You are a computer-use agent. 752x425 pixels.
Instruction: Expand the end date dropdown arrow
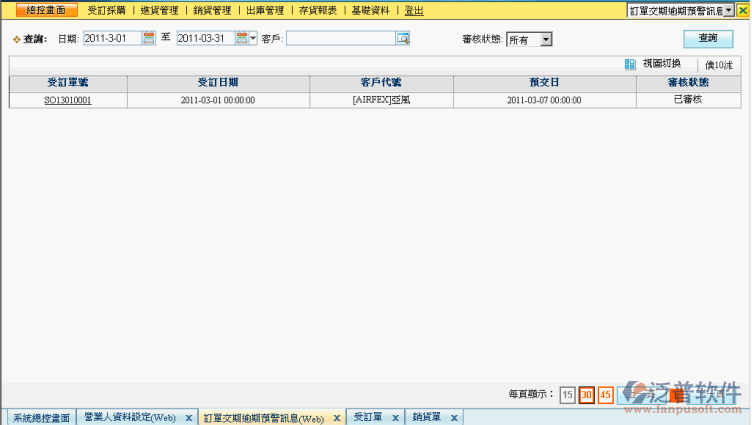pos(253,38)
